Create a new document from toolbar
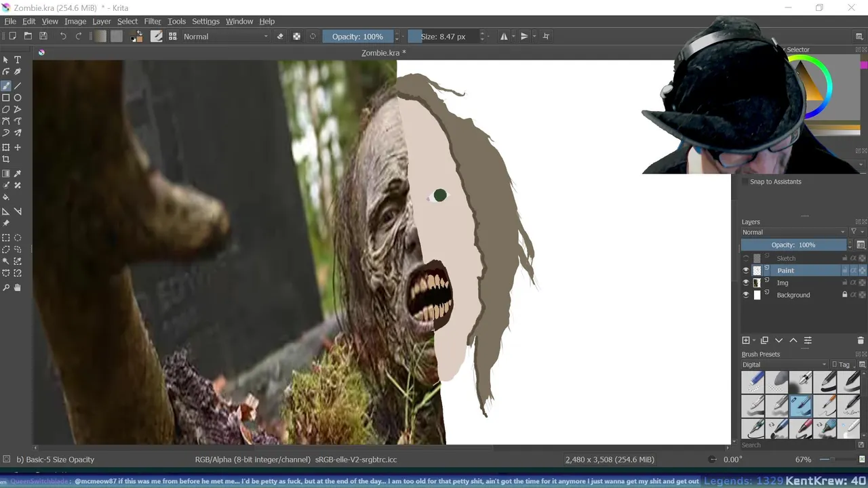This screenshot has height=488, width=868. pos(12,36)
